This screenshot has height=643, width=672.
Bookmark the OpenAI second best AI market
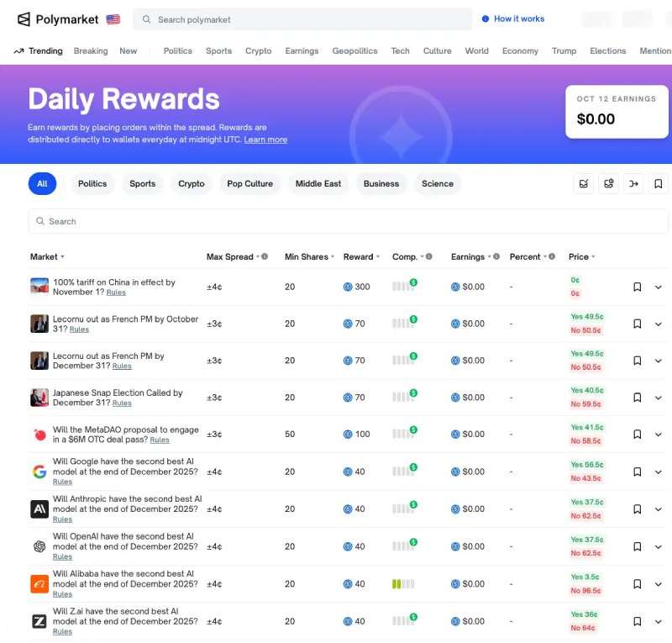[638, 546]
